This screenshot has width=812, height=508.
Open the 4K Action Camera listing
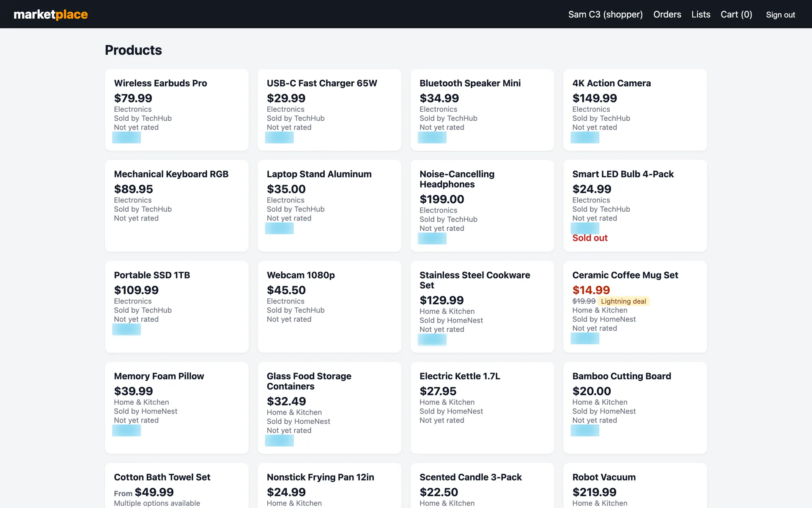[x=611, y=83]
